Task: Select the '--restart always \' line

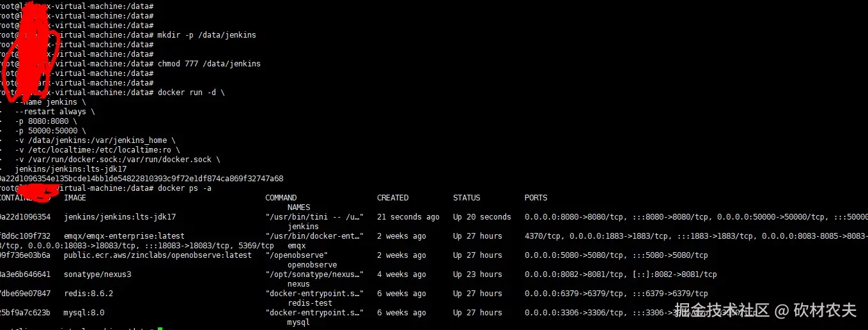Action: pos(55,112)
